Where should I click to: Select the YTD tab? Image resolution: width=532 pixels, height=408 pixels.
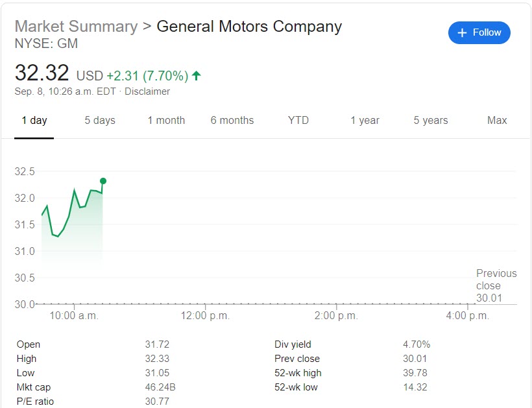[x=298, y=121]
